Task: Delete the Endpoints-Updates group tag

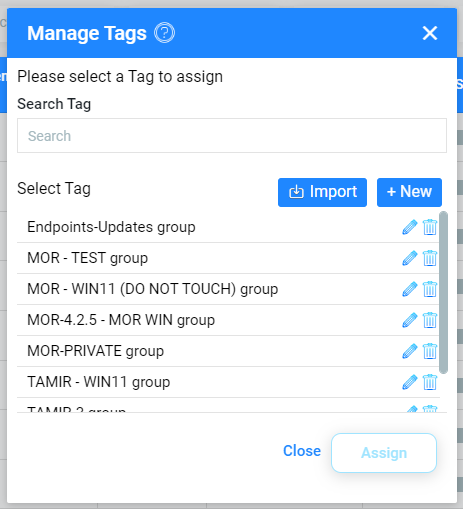Action: click(x=430, y=227)
